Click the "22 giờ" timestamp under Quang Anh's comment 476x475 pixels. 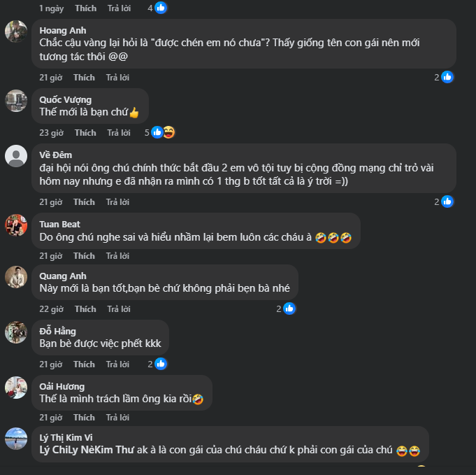[x=51, y=309]
